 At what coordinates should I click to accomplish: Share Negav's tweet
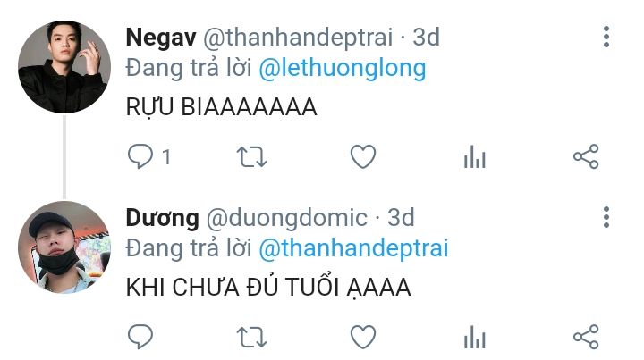[x=586, y=156]
